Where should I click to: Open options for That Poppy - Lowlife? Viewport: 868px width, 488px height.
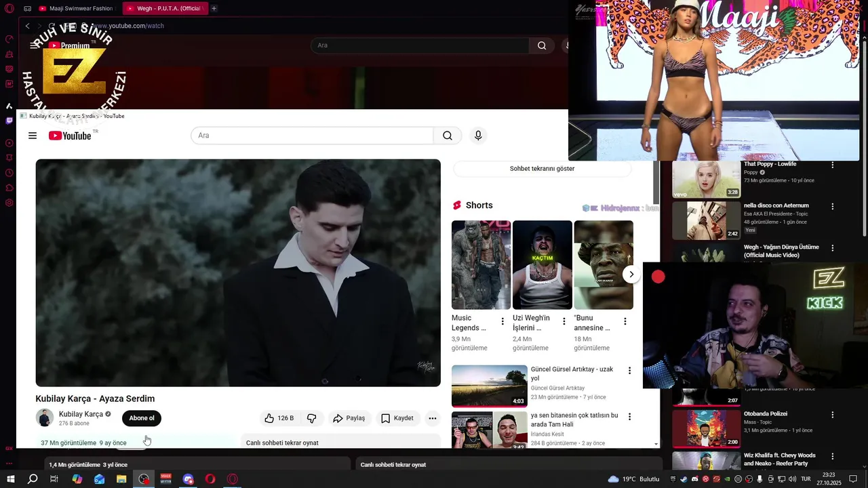833,165
